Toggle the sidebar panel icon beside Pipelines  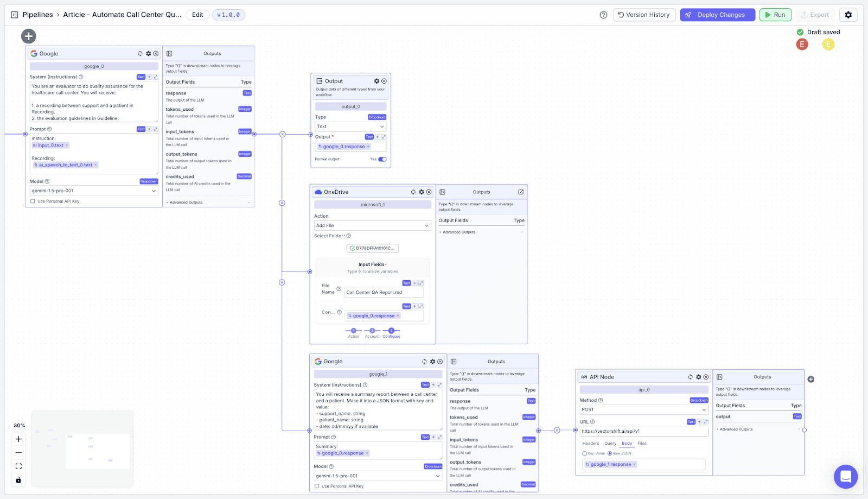pyautogui.click(x=15, y=15)
